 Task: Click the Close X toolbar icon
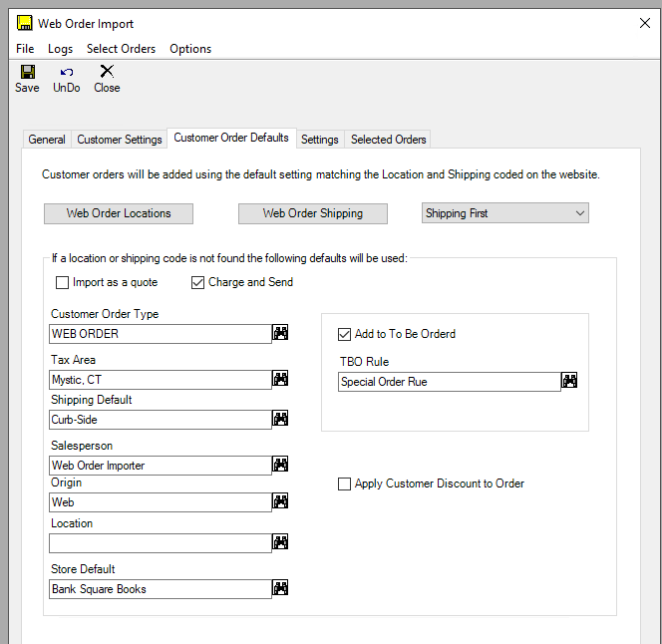[x=107, y=71]
